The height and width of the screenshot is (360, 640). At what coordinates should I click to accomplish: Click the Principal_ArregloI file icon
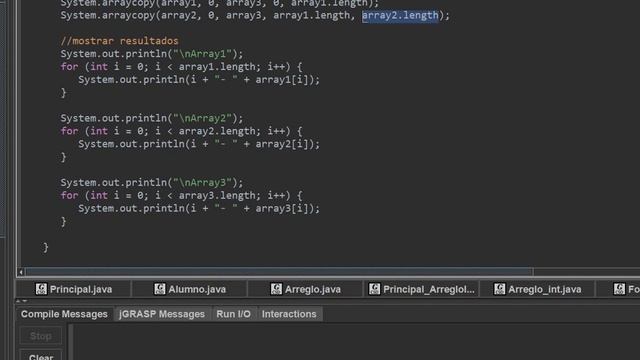click(x=374, y=289)
